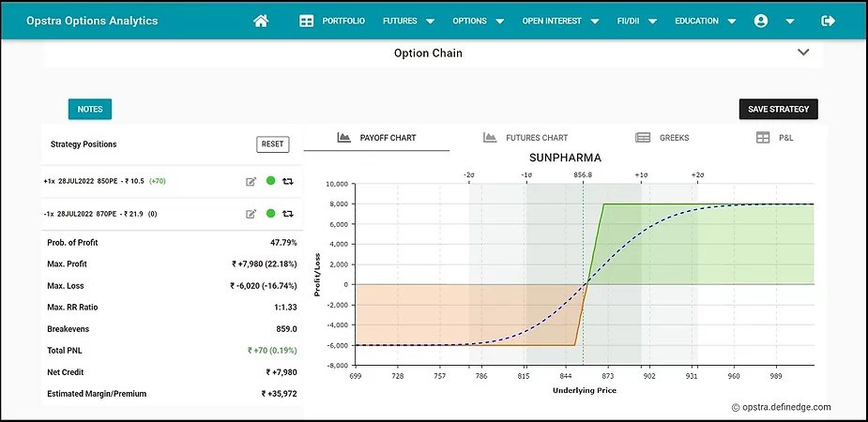The height and width of the screenshot is (422, 868).
Task: Click the Max. Loss value ₹ -6,020
Action: (264, 286)
